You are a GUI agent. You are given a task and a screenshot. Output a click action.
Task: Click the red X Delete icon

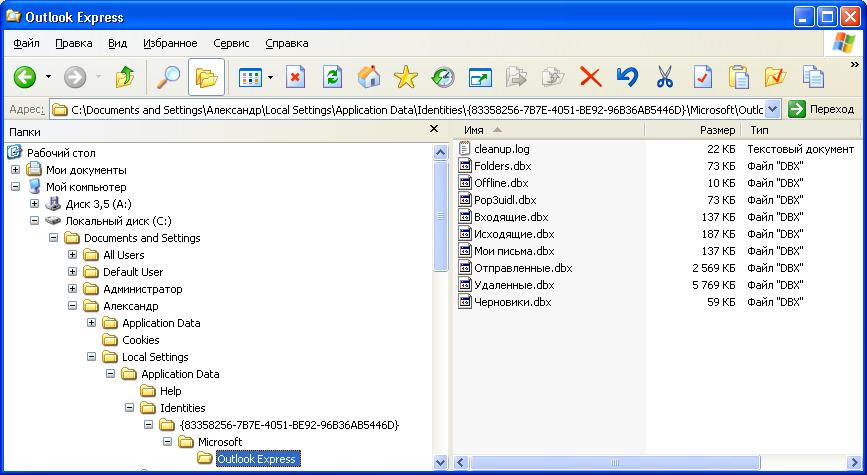[591, 77]
